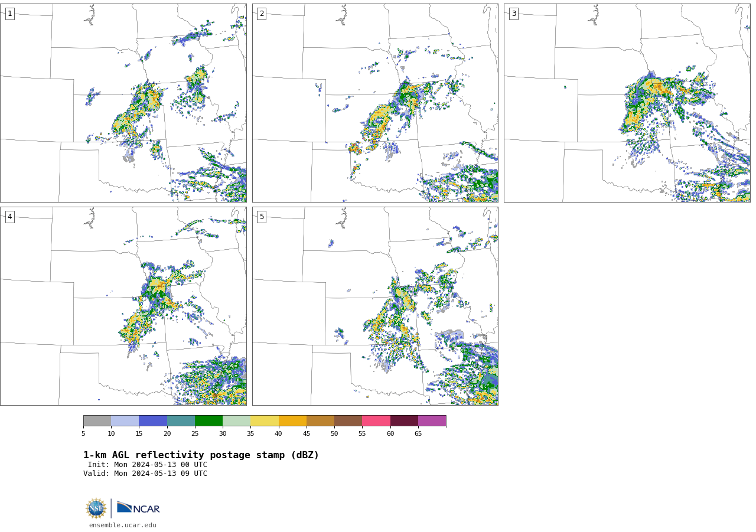Click the colorbar tick label 65

click(x=418, y=434)
